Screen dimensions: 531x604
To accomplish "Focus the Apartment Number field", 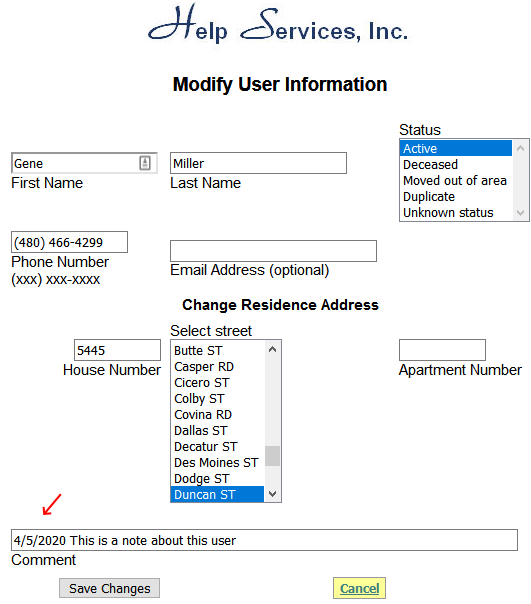I will coord(442,350).
